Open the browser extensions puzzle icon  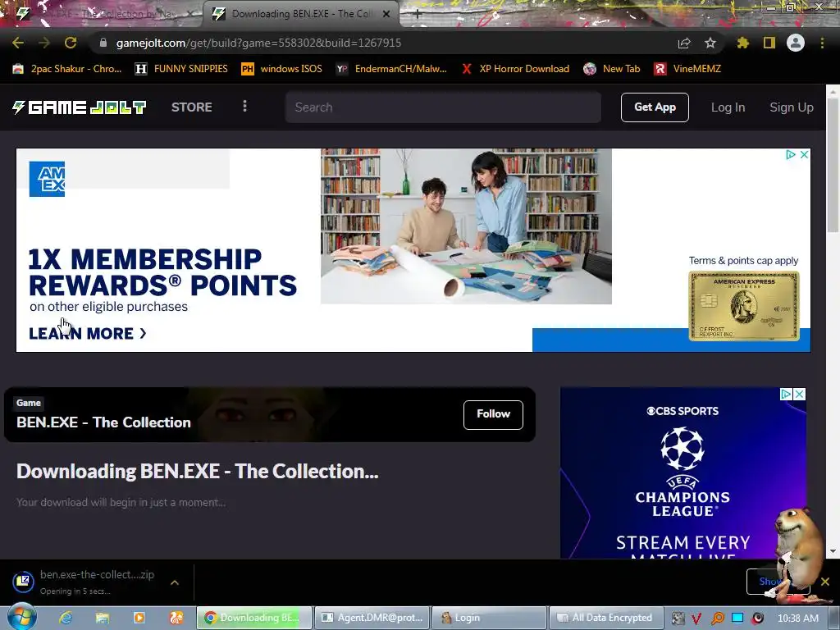click(x=743, y=43)
